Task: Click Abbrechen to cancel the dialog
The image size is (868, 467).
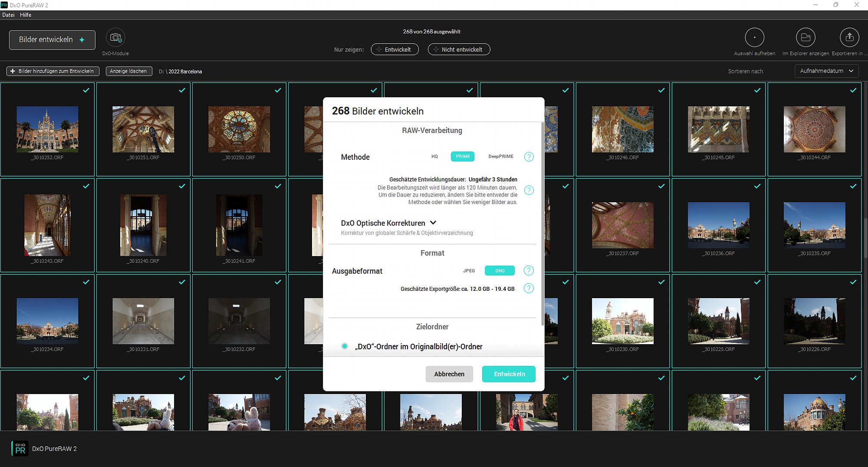Action: pyautogui.click(x=449, y=374)
